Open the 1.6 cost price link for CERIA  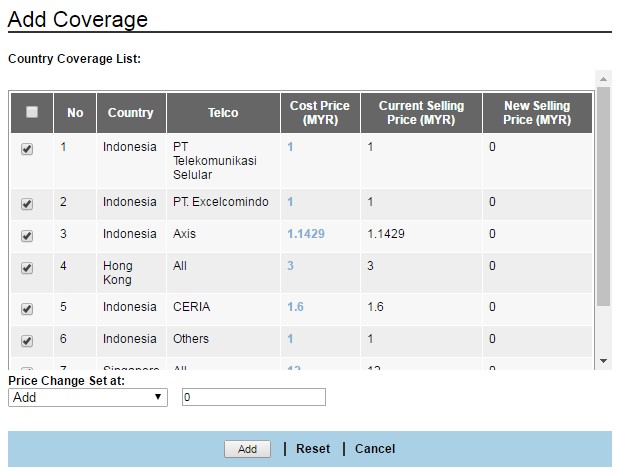click(x=295, y=307)
